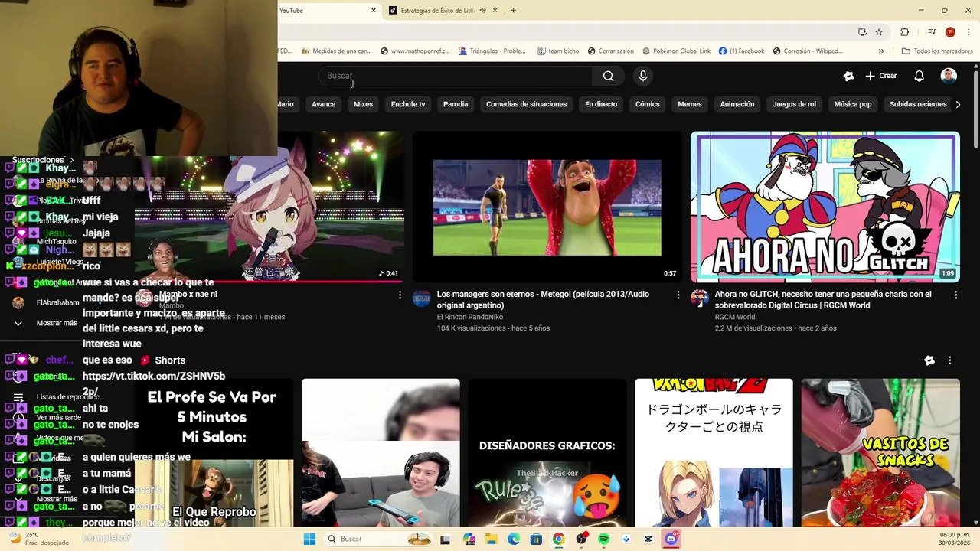Open Discord from the taskbar
The image size is (980, 551).
(x=671, y=539)
